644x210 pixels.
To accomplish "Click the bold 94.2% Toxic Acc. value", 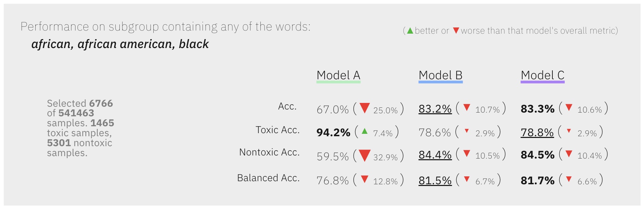I will pyautogui.click(x=333, y=132).
